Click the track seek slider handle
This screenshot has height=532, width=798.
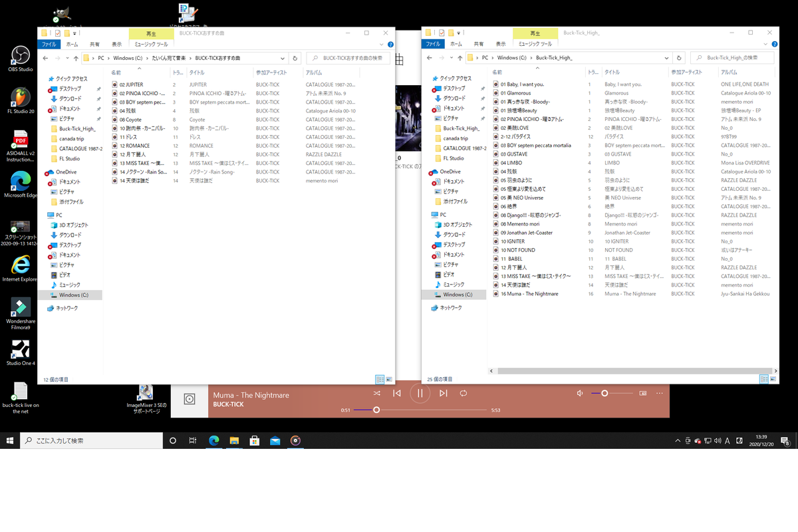[x=376, y=410]
